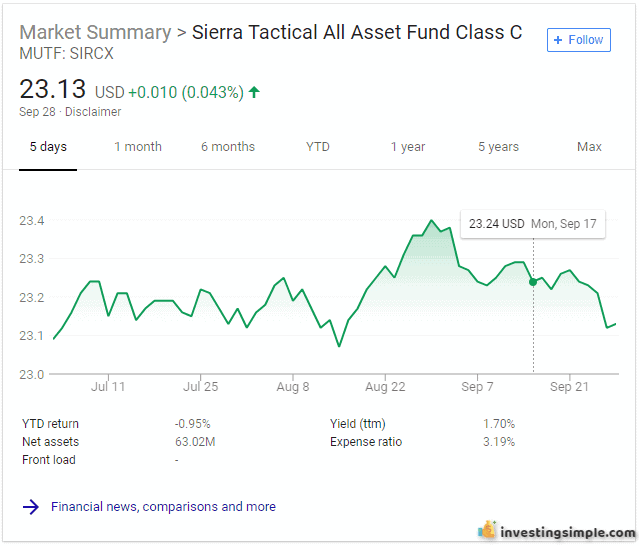Click the 23.4 y-axis label
639x546 pixels.
(x=31, y=221)
